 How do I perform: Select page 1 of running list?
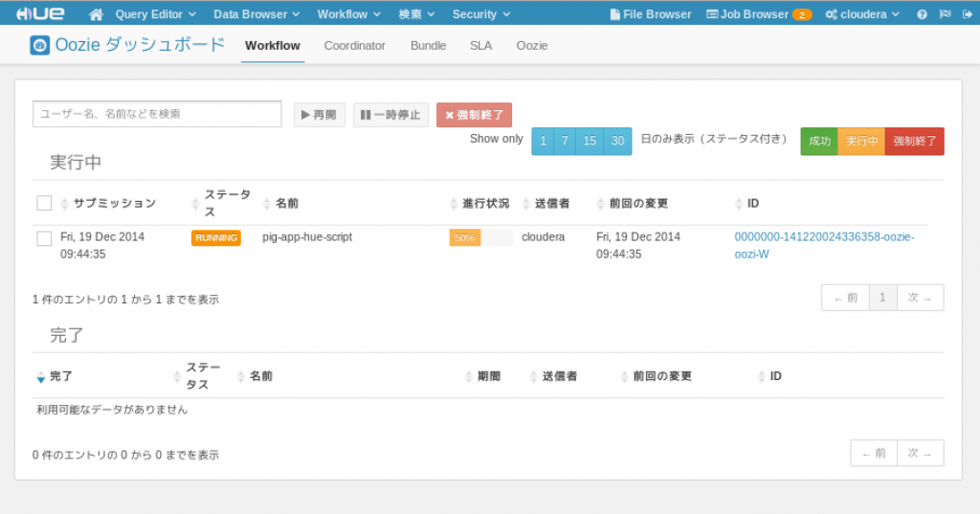882,298
